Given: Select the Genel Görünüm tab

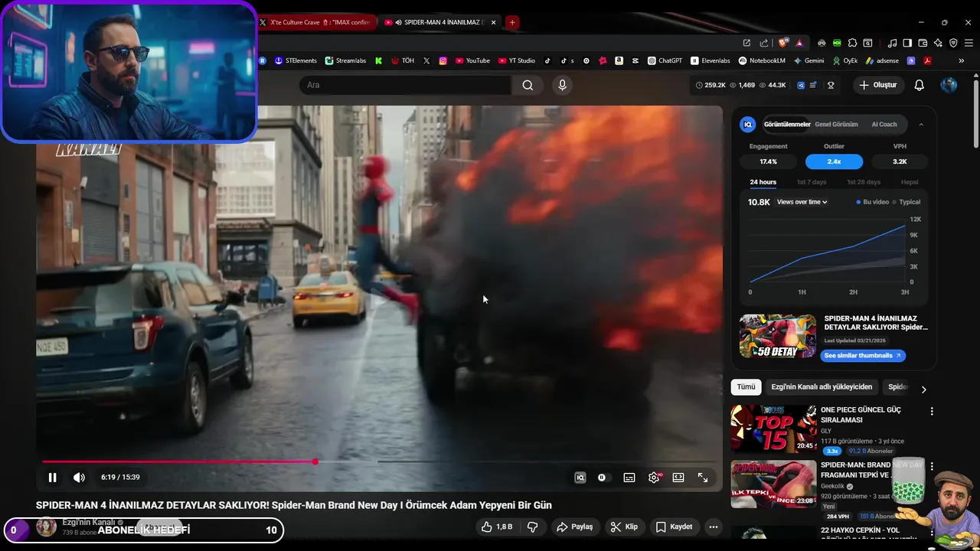Looking at the screenshot, I should pos(836,124).
